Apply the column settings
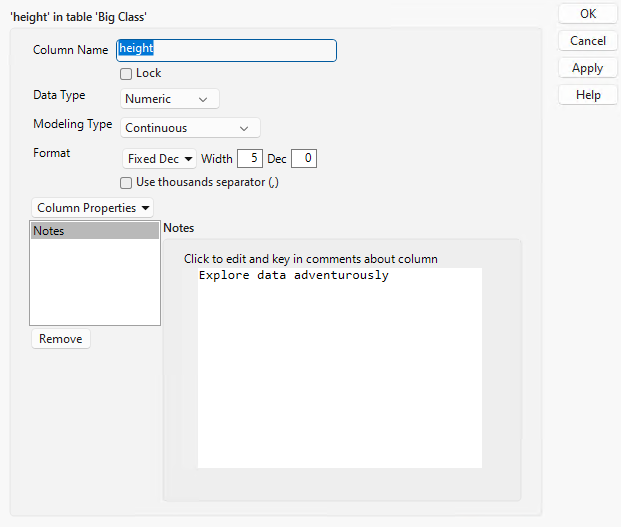 588,68
